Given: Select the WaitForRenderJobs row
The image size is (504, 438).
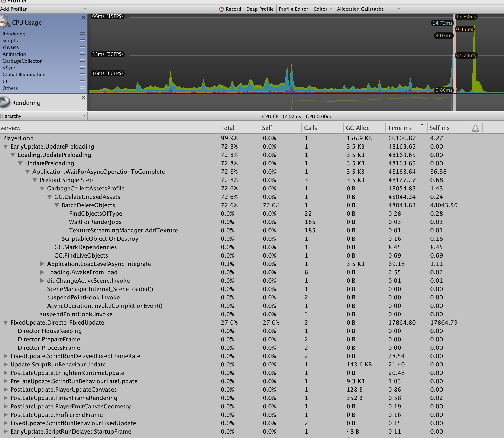Looking at the screenshot, I should (x=252, y=222).
